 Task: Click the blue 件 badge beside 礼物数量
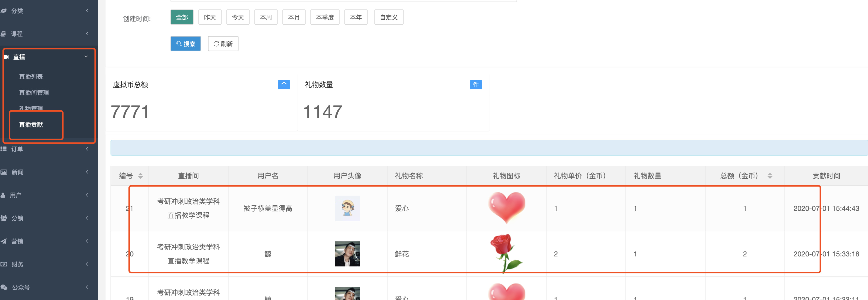(476, 84)
